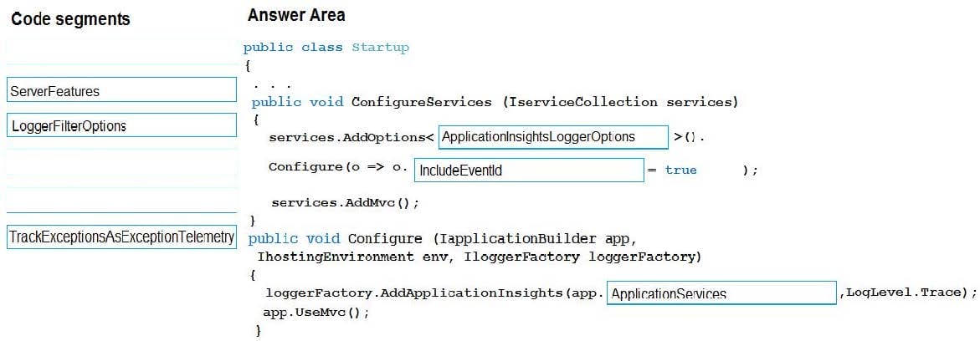This screenshot has width=980, height=341.
Task: Pick the TrackExceptionsAsExceptionTelemetry code segment
Action: 121,237
